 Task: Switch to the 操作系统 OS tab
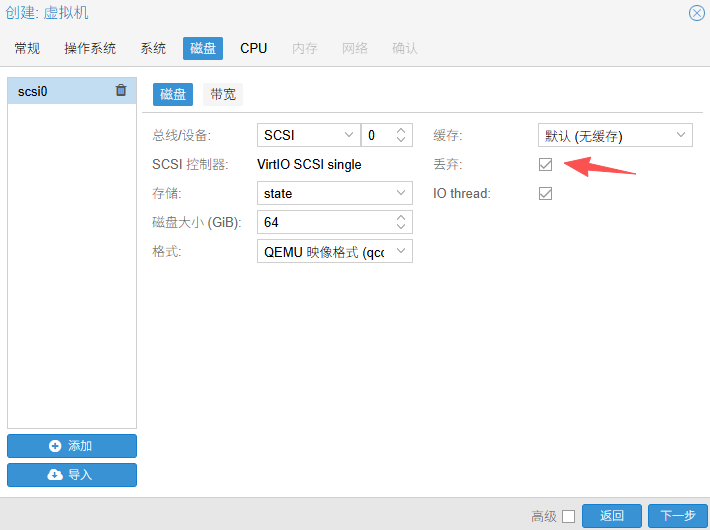pos(90,48)
